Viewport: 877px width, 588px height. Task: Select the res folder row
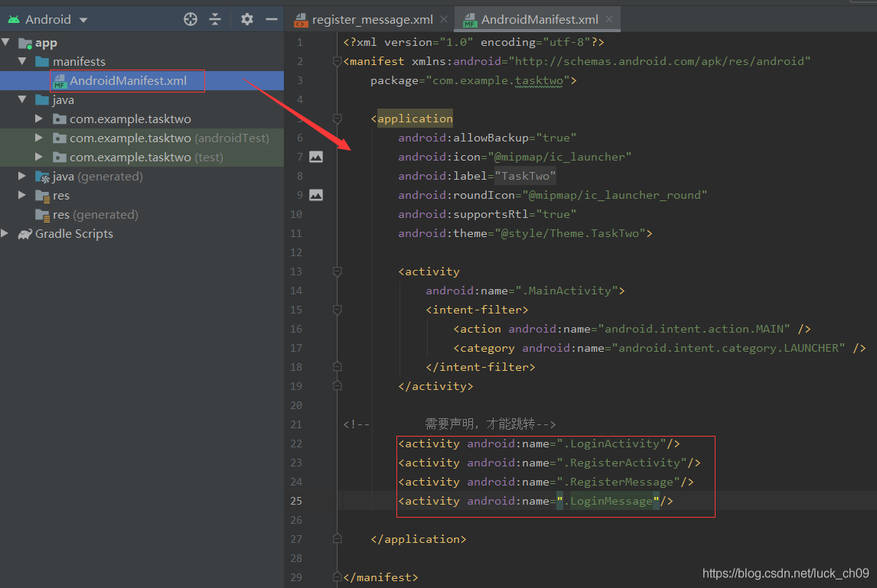tap(142, 196)
